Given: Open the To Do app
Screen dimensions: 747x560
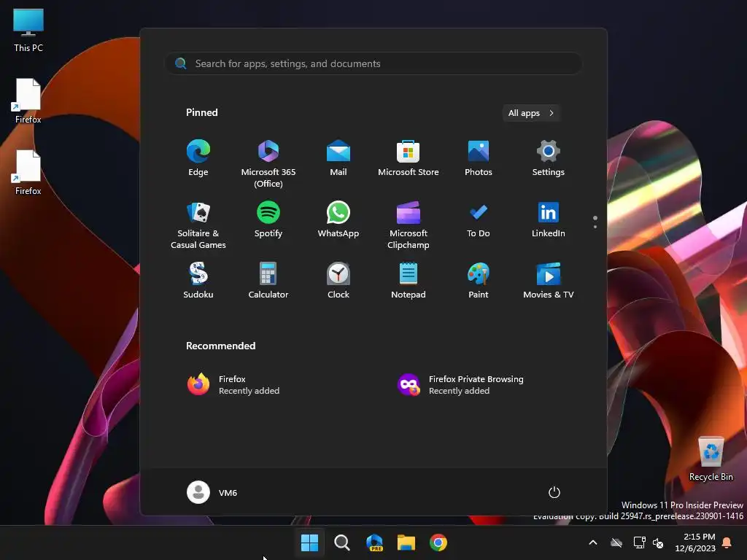Looking at the screenshot, I should coord(479,220).
